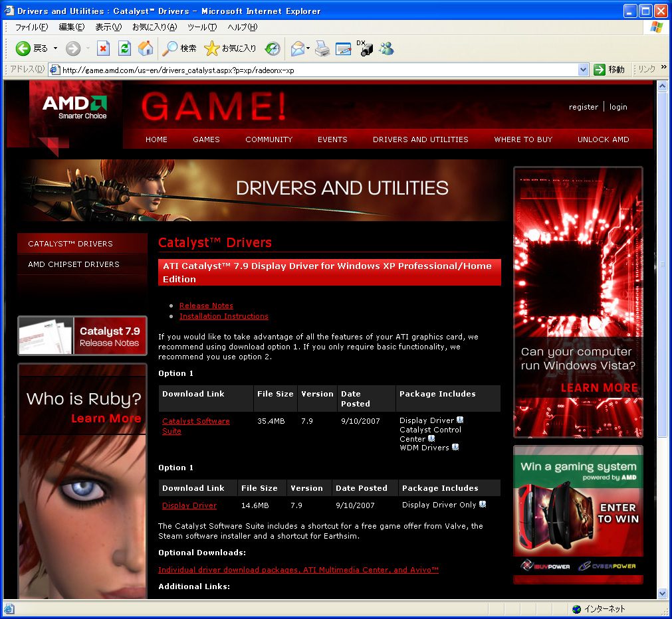Click Windows Vista LEARN MORE ad
Image resolution: width=672 pixels, height=619 pixels.
pos(578,302)
